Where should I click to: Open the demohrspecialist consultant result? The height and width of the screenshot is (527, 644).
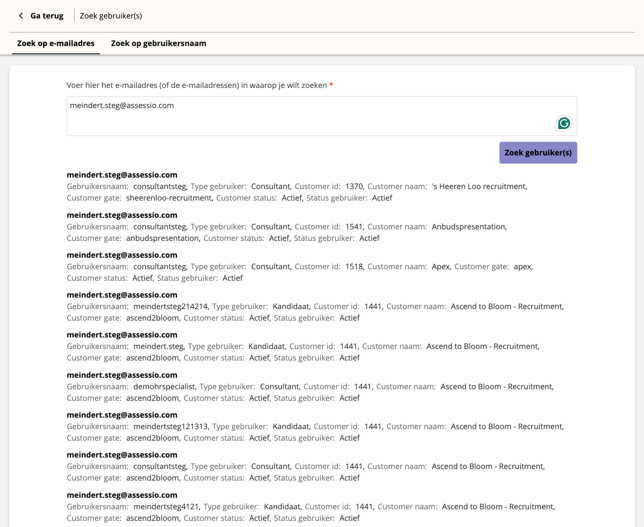click(122, 375)
